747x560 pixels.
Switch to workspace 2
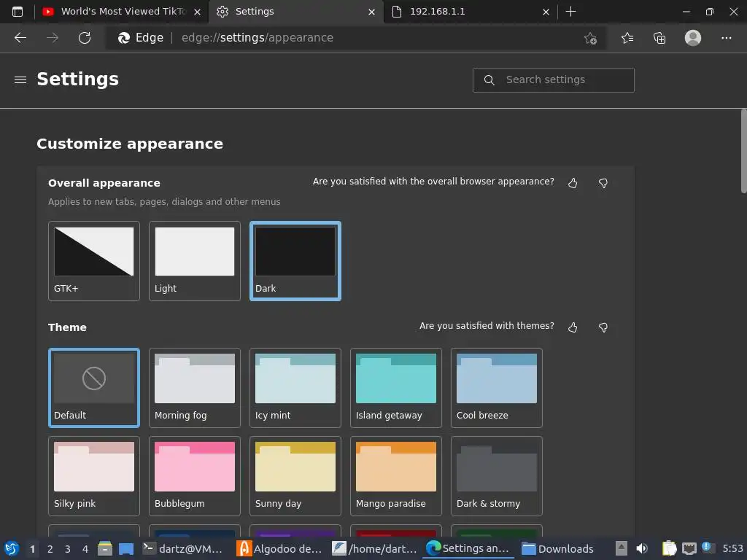50,549
